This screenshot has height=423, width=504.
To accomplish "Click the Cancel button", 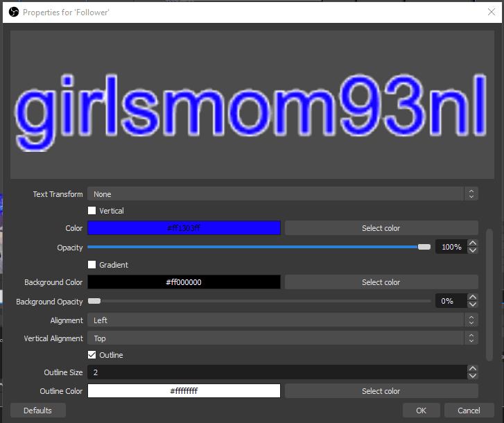I will click(469, 411).
